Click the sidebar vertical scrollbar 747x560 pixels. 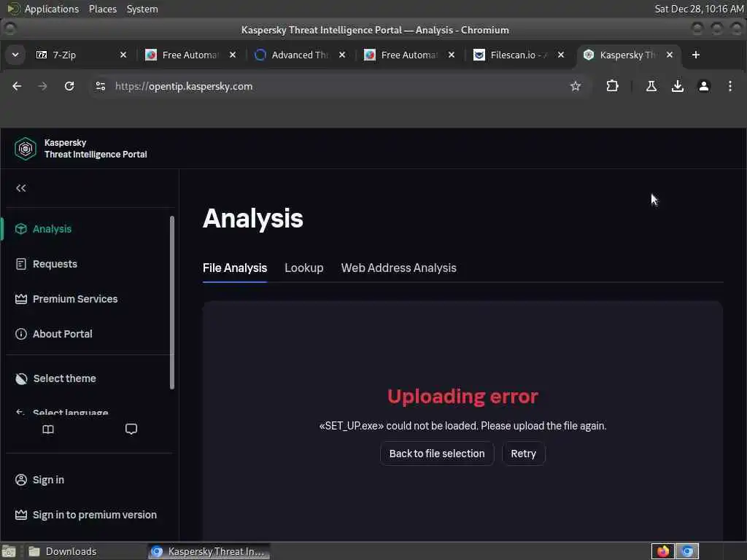172,303
